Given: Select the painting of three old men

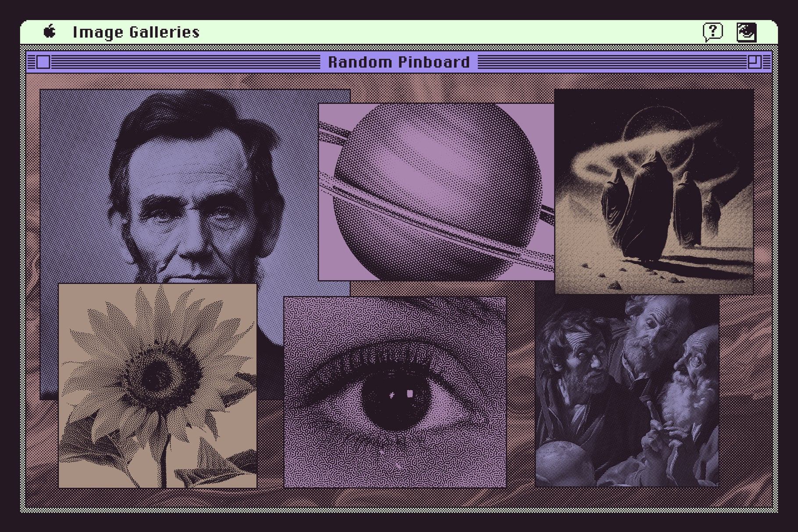Looking at the screenshot, I should pyautogui.click(x=627, y=390).
